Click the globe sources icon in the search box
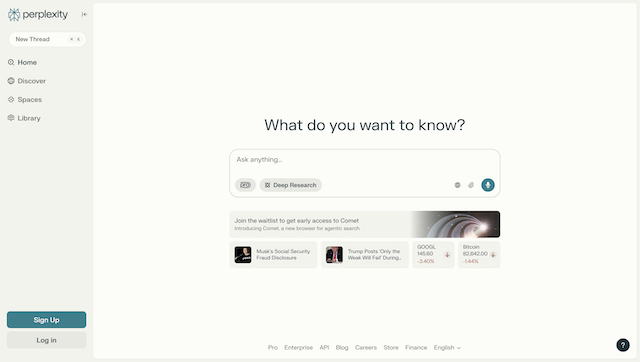The width and height of the screenshot is (640, 362). click(458, 185)
